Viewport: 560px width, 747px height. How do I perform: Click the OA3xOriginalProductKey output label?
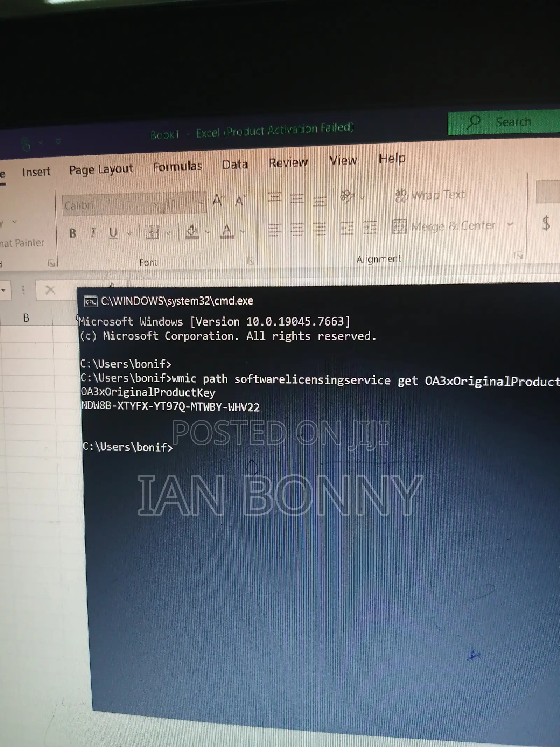click(148, 392)
